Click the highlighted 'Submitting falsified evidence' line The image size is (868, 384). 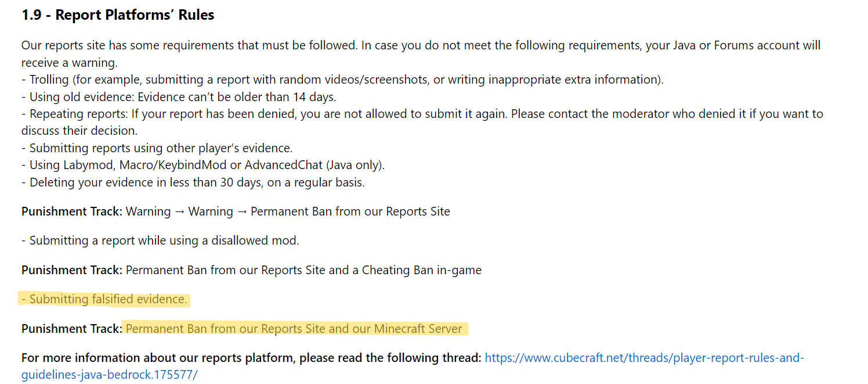(x=104, y=300)
